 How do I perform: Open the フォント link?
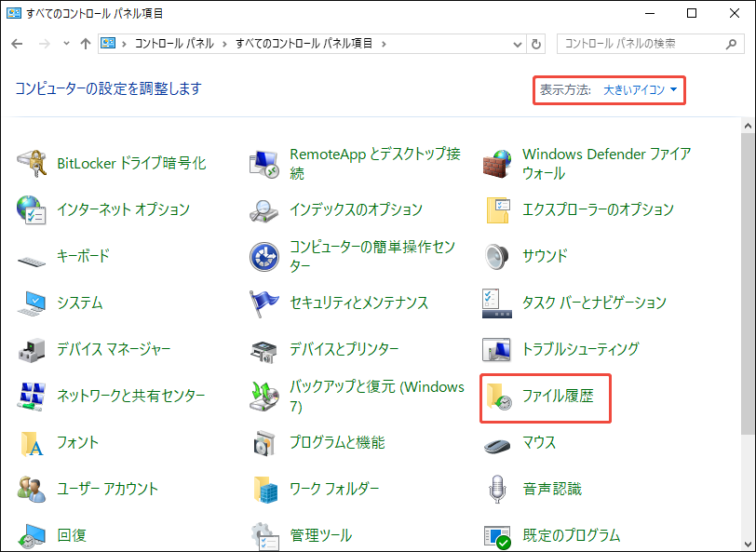pos(77,442)
